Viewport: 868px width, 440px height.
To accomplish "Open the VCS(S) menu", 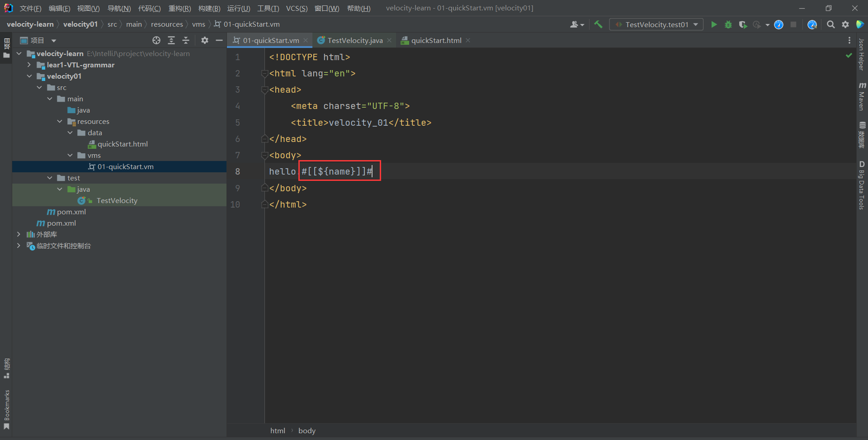I will 297,8.
